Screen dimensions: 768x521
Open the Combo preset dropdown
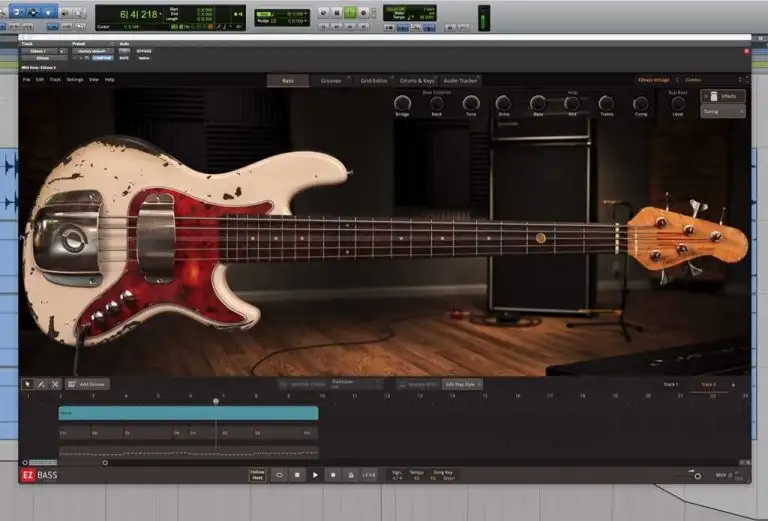pos(693,80)
